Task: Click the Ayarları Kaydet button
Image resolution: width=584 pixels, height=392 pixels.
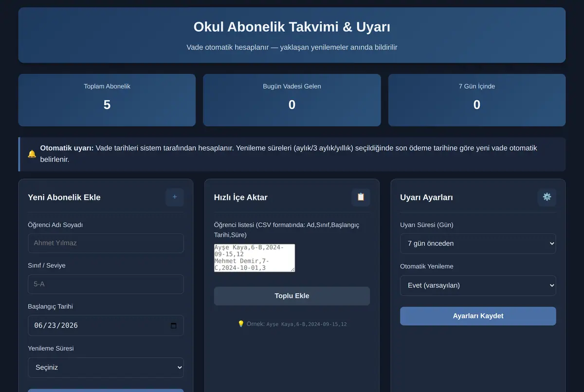Action: [x=478, y=316]
